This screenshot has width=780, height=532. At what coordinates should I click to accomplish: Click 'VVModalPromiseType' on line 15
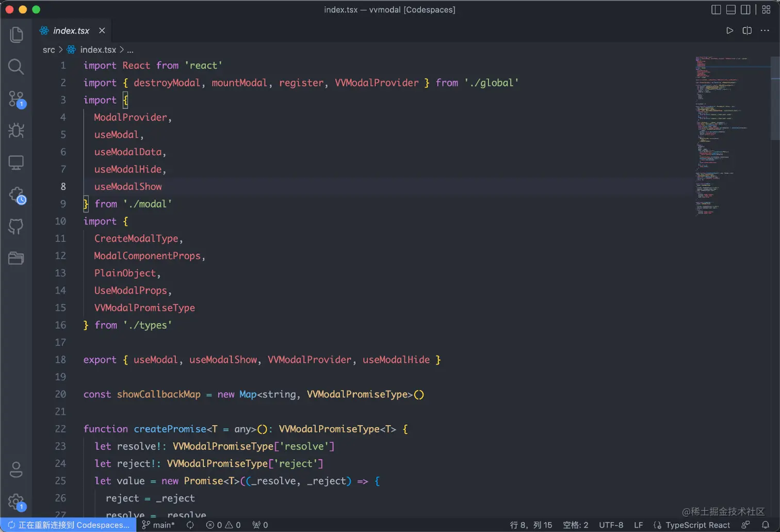[144, 308]
